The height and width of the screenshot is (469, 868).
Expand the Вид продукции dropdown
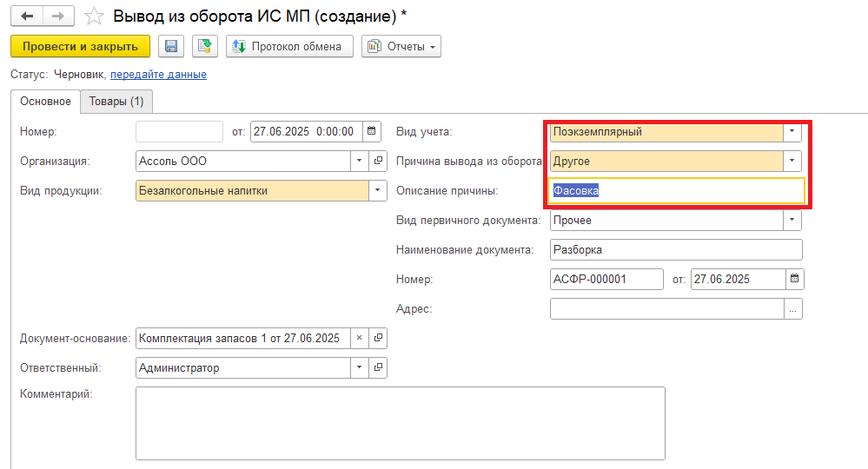[x=377, y=190]
